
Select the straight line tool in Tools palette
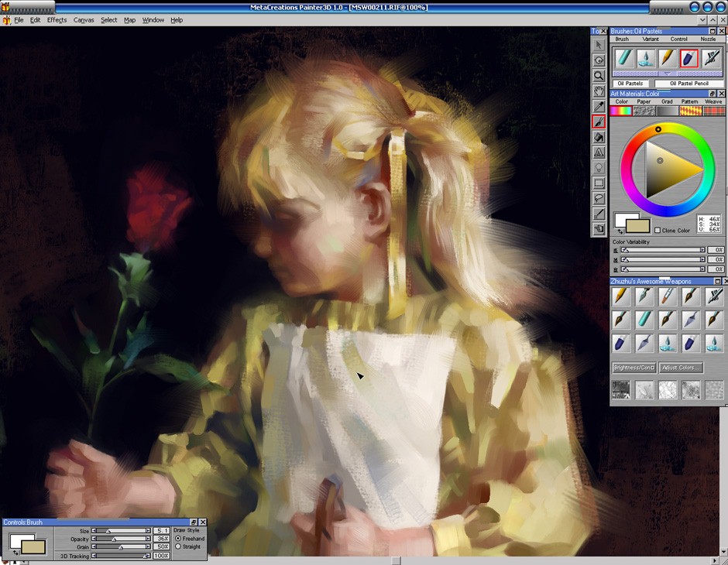pyautogui.click(x=599, y=214)
